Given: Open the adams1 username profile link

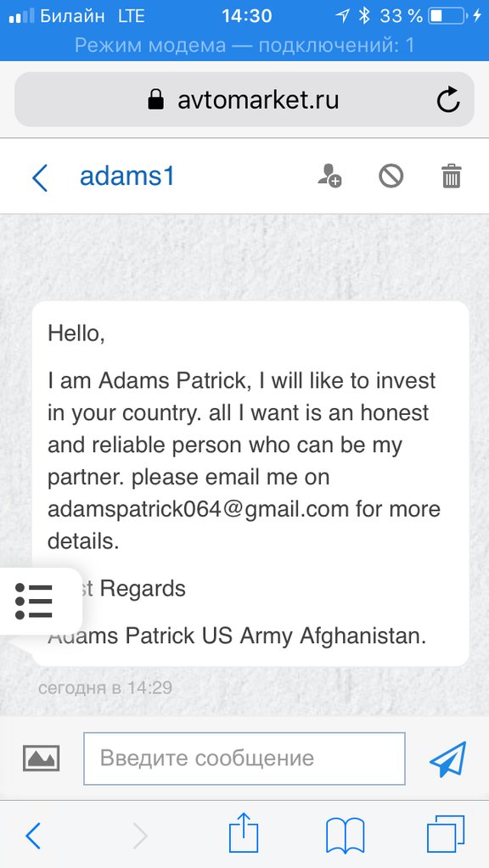Looking at the screenshot, I should pos(126,176).
